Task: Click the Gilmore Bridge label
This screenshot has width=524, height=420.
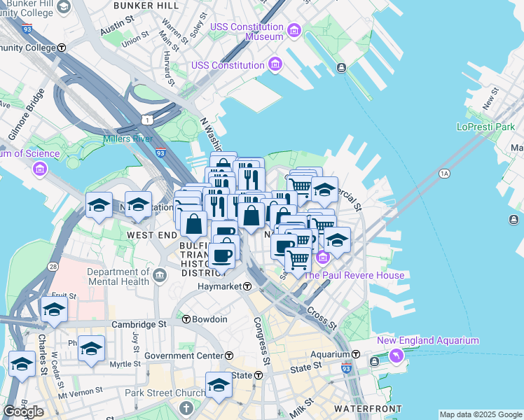Action: (x=26, y=114)
